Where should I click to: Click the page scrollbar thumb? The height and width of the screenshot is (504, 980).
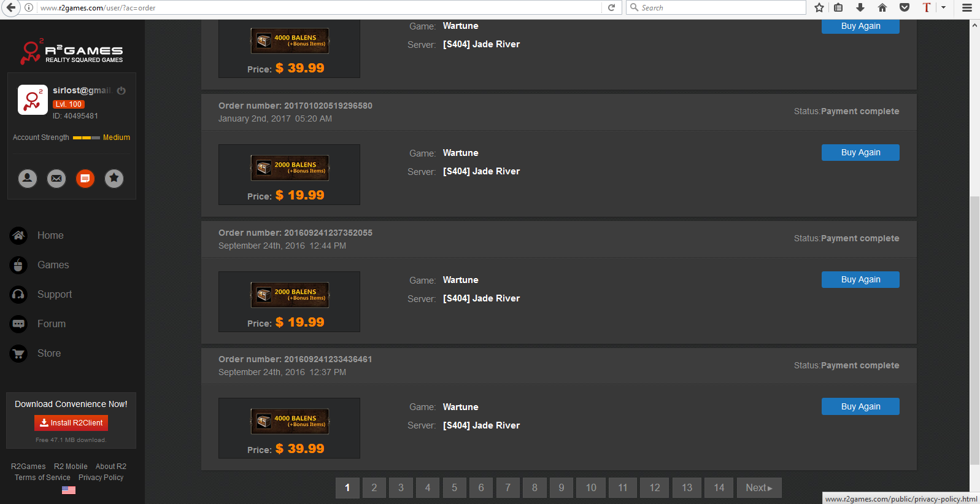click(974, 331)
